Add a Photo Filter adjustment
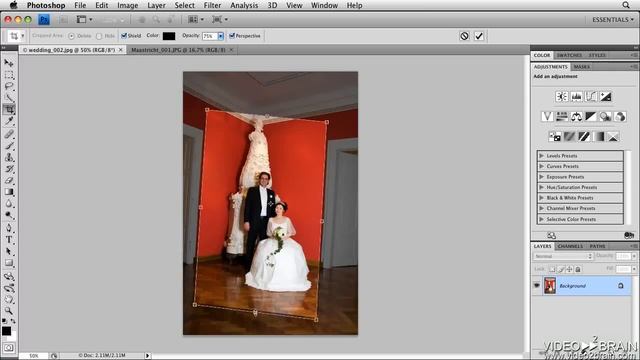 [606, 117]
